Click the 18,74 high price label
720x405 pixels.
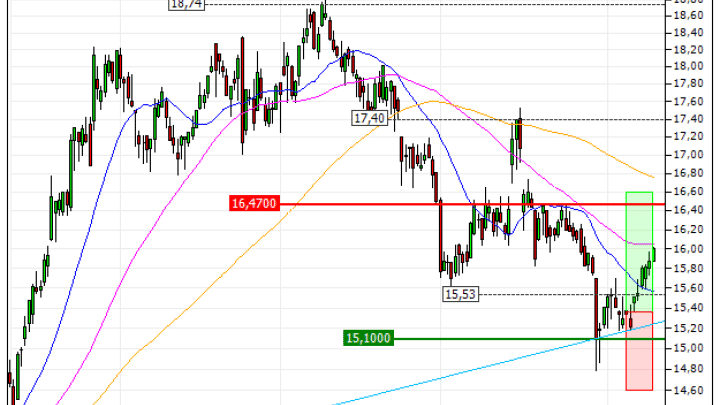[x=186, y=5]
